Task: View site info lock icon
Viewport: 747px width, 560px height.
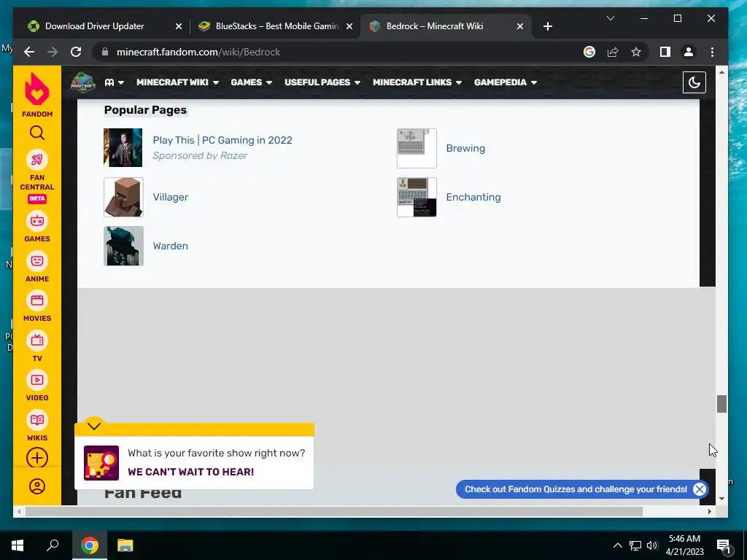Action: click(105, 52)
